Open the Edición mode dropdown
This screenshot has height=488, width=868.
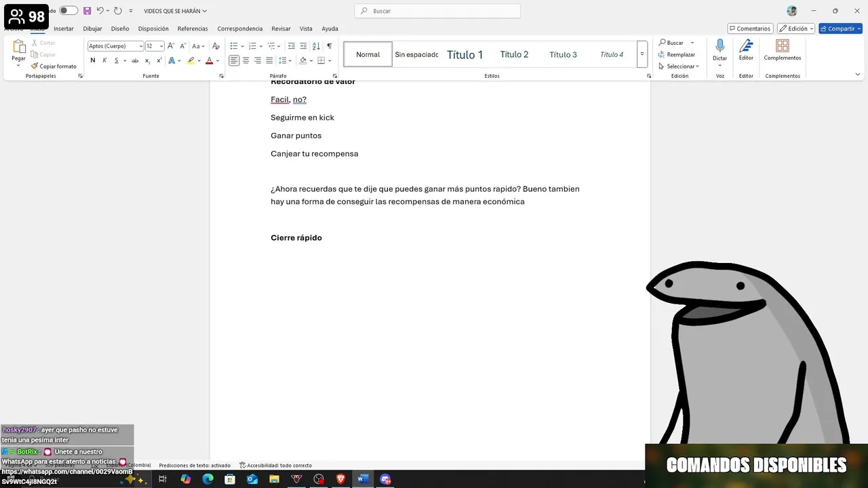tap(796, 28)
